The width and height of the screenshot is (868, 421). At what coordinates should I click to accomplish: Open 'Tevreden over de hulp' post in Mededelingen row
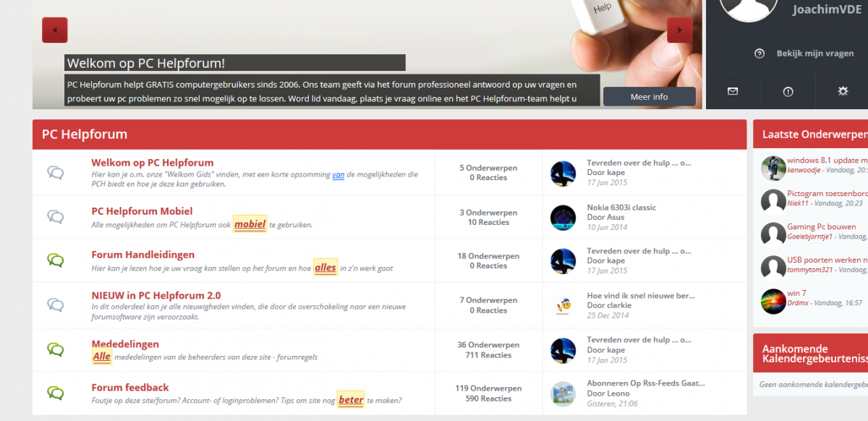[639, 341]
